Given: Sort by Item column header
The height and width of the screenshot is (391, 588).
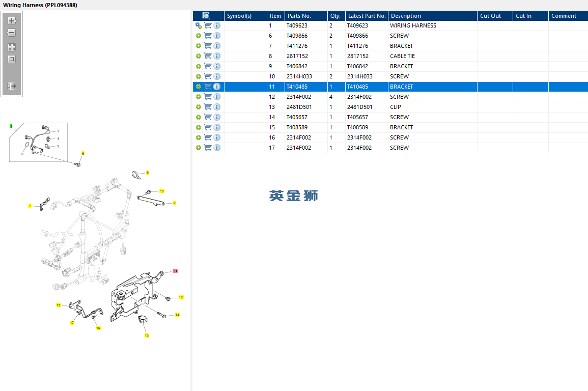Looking at the screenshot, I should 276,16.
